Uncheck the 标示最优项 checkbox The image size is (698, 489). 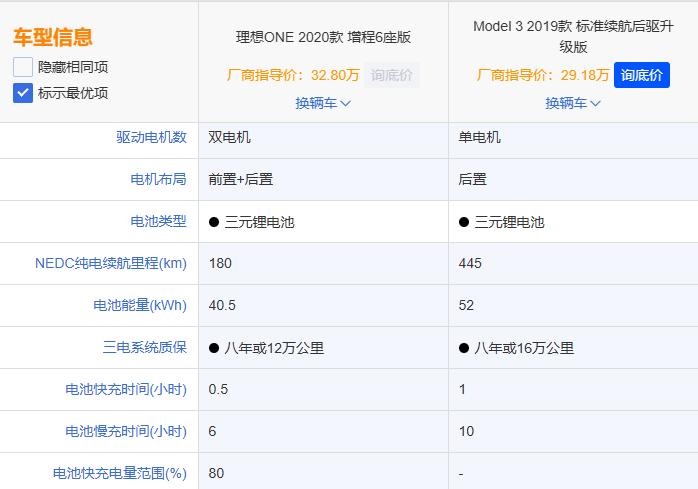[x=23, y=93]
